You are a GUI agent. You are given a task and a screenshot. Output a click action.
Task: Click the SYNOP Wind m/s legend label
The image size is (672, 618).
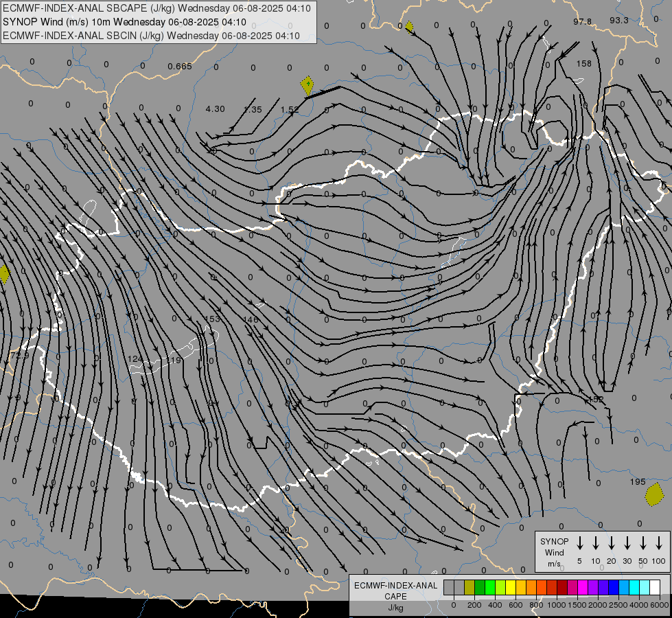[x=554, y=552]
